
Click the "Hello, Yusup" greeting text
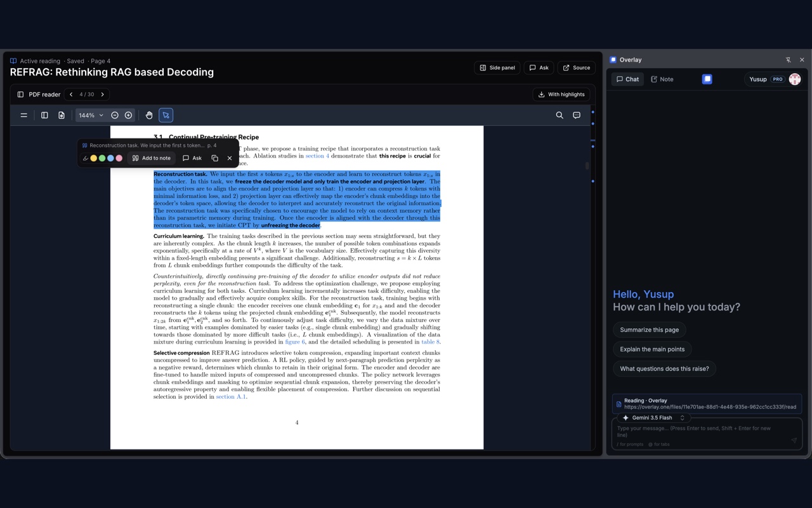(x=643, y=294)
